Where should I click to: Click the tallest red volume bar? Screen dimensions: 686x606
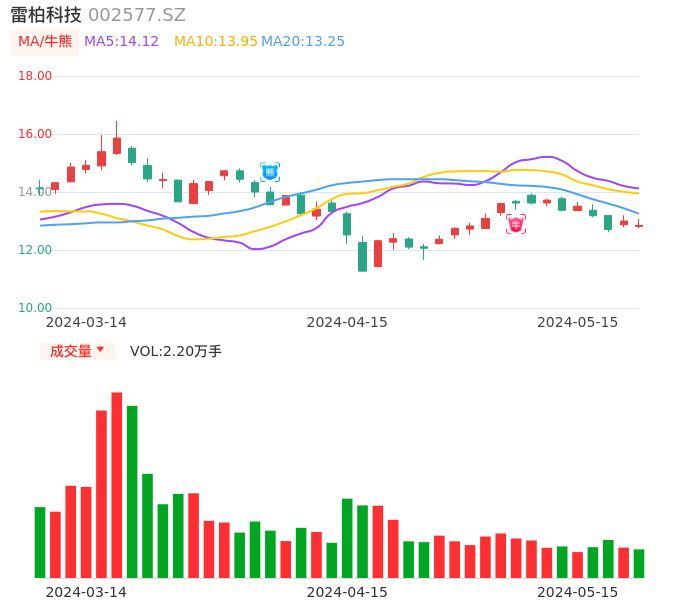point(117,485)
